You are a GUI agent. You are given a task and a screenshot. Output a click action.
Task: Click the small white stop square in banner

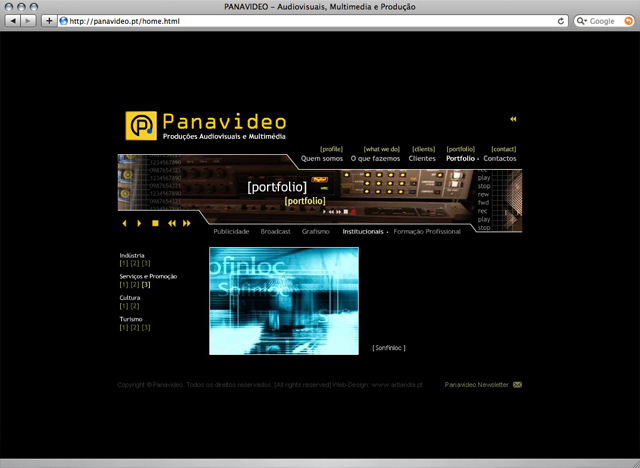click(x=346, y=212)
